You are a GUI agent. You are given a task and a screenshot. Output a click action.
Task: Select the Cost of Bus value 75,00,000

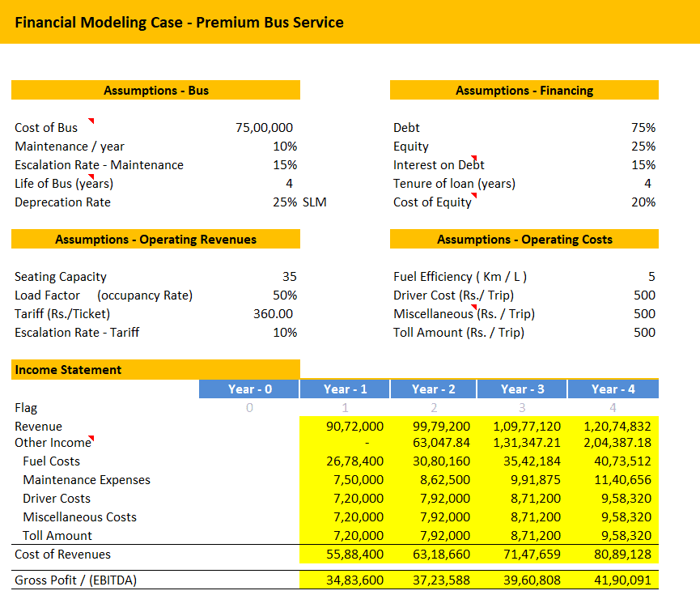[264, 128]
